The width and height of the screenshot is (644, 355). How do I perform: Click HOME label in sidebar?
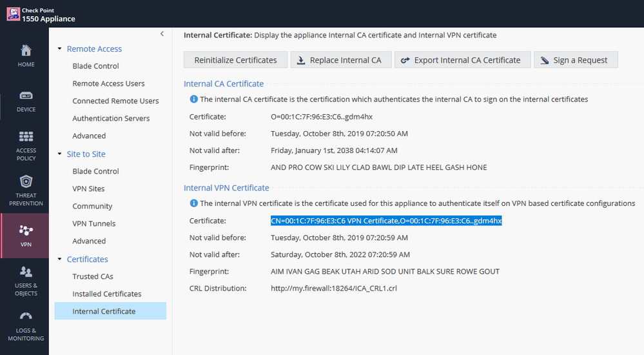[x=26, y=65]
